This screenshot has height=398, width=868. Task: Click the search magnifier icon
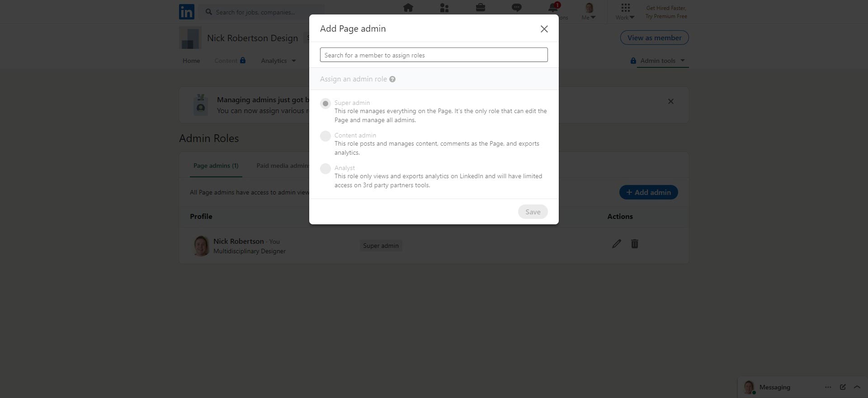209,12
